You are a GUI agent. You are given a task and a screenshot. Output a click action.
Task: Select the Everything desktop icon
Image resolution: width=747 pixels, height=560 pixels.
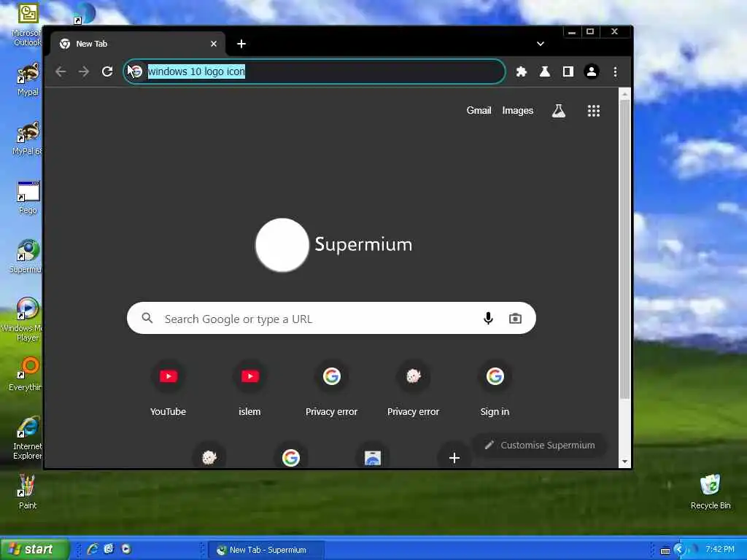click(x=26, y=374)
